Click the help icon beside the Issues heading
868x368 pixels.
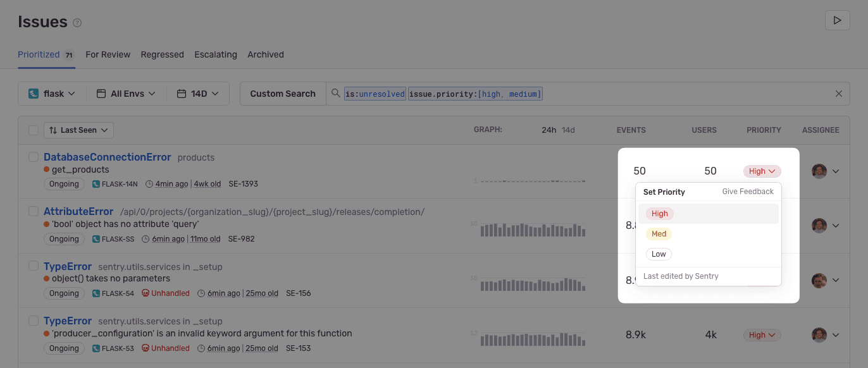click(76, 23)
